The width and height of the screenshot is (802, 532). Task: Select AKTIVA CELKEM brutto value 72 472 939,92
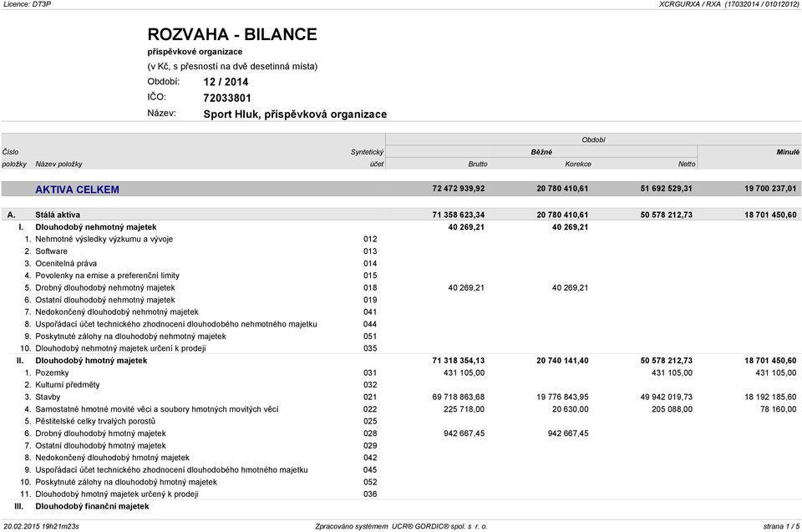pos(459,189)
